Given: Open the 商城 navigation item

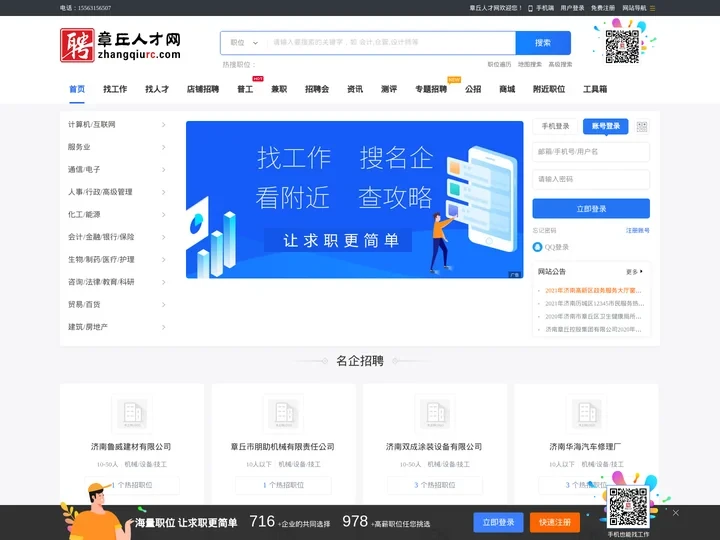Looking at the screenshot, I should [507, 89].
